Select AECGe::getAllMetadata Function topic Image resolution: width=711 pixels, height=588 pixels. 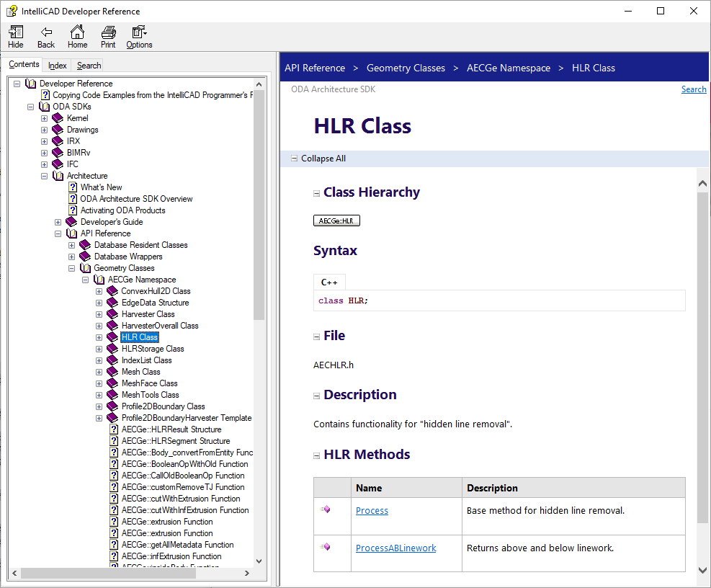tap(177, 545)
